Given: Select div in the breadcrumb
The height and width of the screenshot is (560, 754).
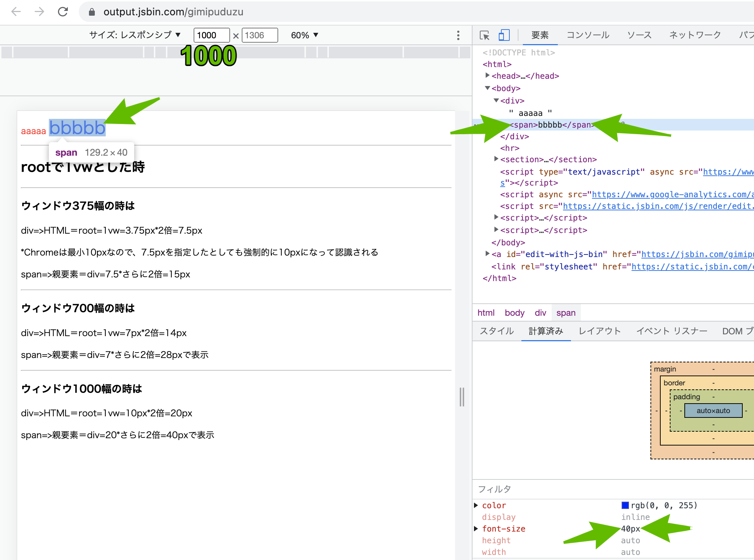Looking at the screenshot, I should (x=540, y=313).
